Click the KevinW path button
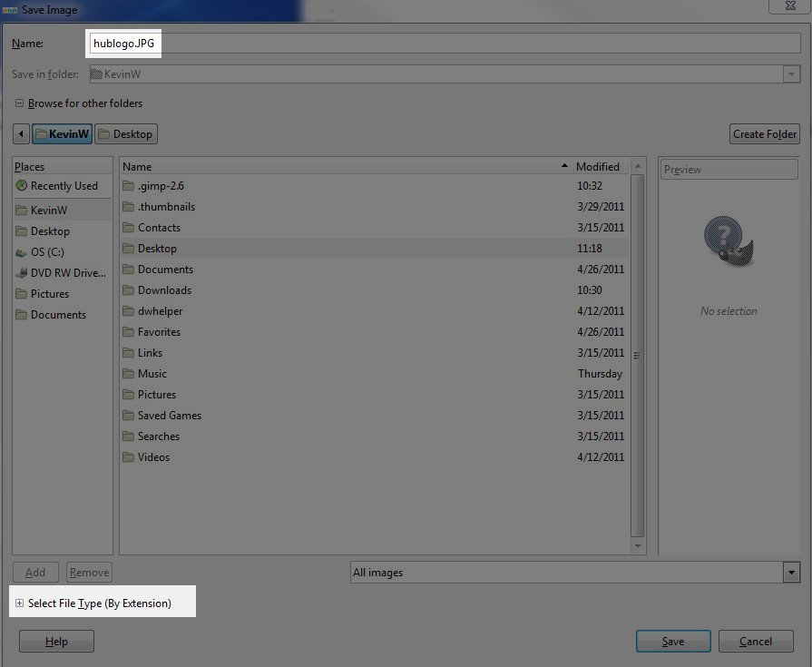This screenshot has width=812, height=667. [x=62, y=134]
